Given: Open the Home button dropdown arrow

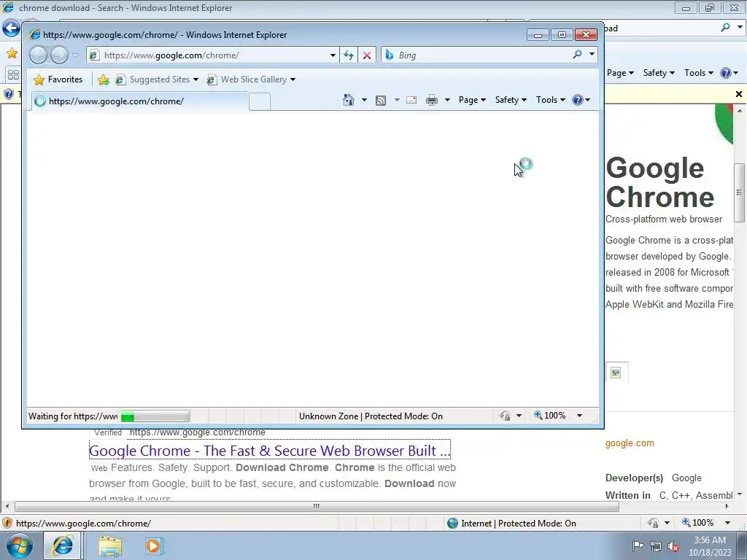Looking at the screenshot, I should tap(364, 100).
